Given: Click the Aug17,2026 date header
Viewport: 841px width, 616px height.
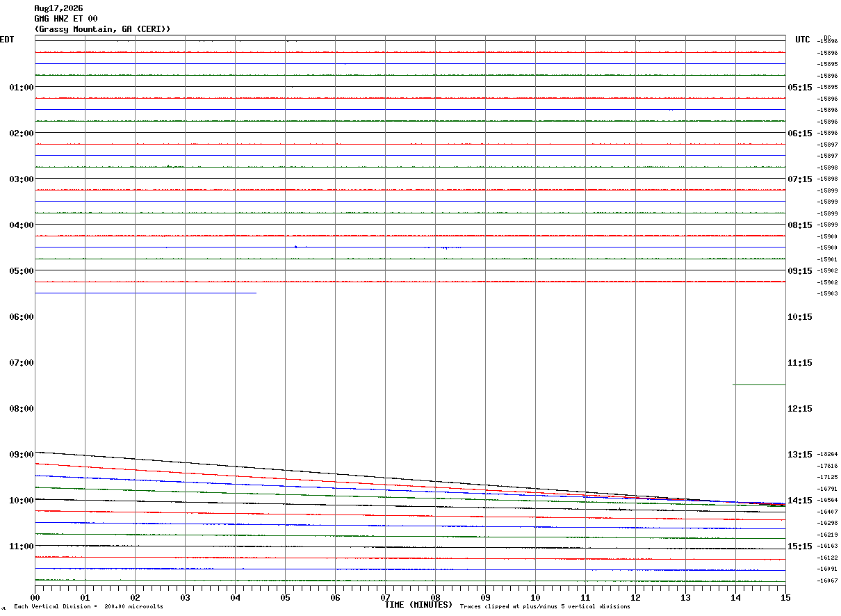Looking at the screenshot, I should coord(58,8).
